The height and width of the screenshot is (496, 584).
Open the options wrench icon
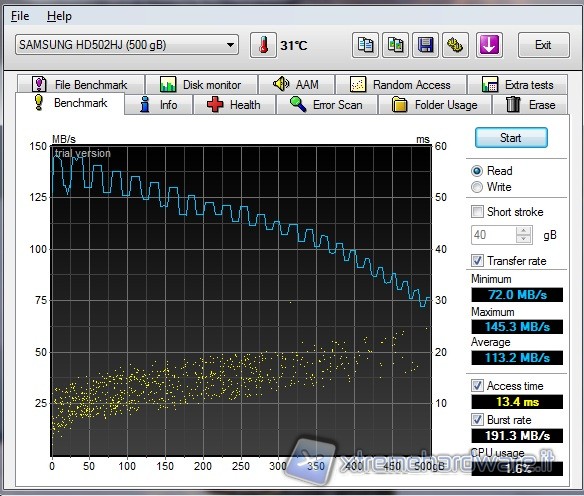coord(455,45)
